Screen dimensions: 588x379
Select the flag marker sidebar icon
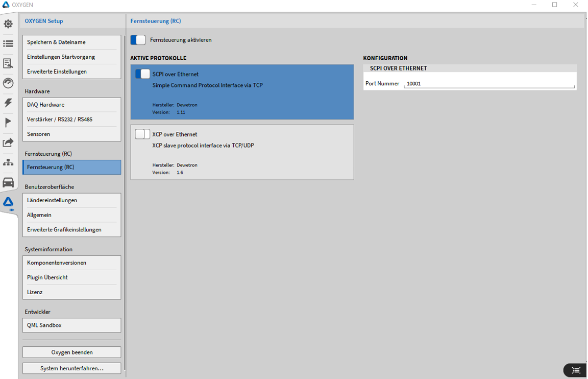coord(8,123)
